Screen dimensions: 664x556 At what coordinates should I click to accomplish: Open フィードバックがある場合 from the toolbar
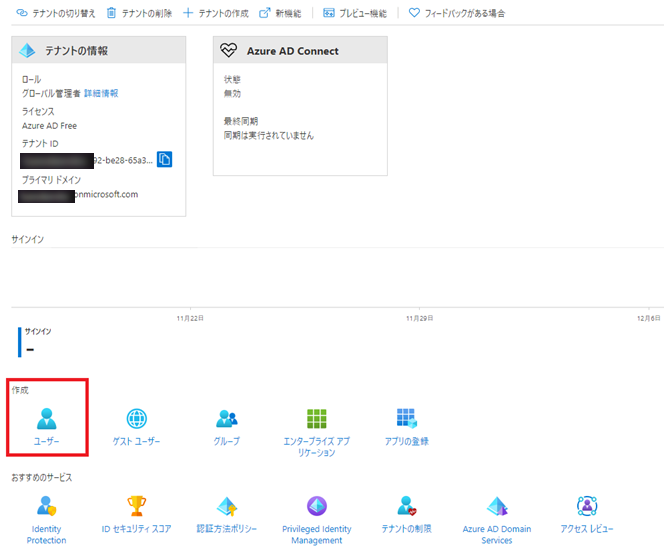coord(465,13)
